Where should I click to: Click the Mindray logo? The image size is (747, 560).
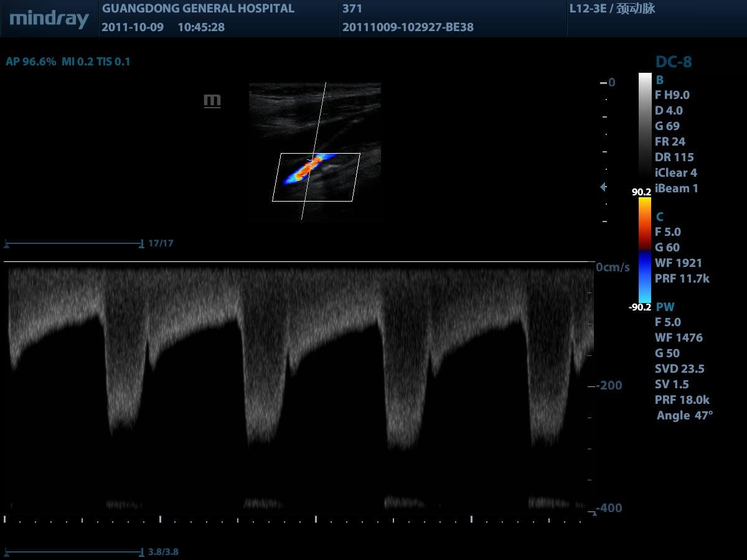(49, 19)
